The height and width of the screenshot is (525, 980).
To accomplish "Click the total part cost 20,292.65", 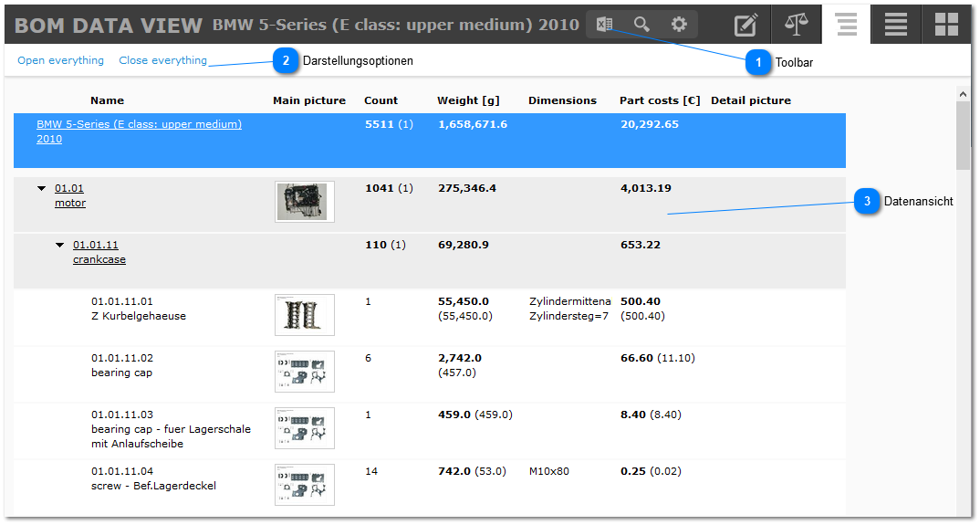I will 650,124.
